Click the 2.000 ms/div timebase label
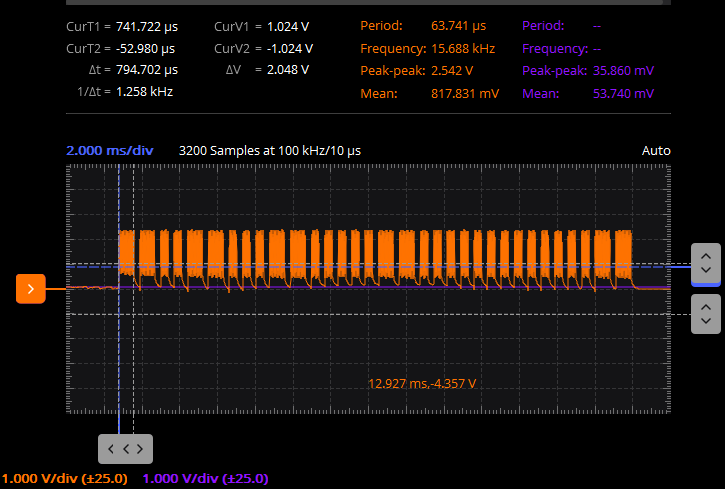The image size is (725, 489). point(110,151)
